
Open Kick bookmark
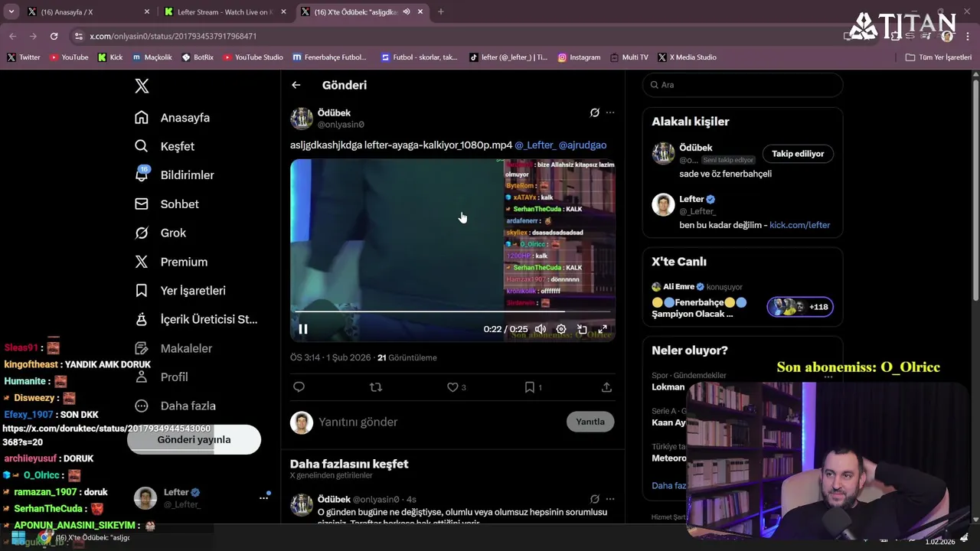point(110,57)
